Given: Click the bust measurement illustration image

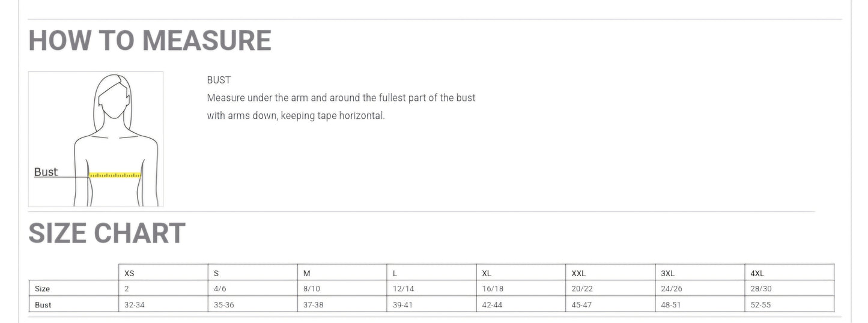Looking at the screenshot, I should click(96, 139).
